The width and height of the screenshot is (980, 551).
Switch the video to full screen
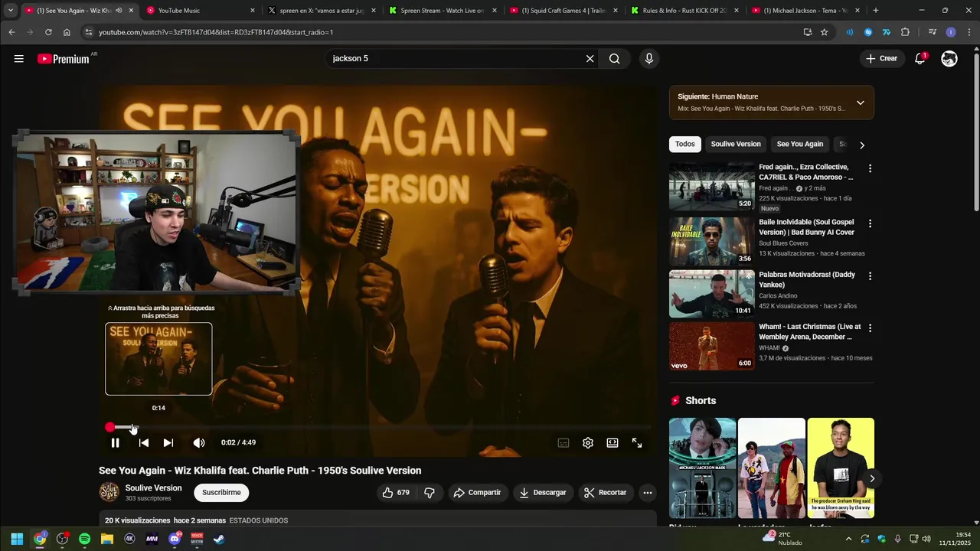[x=637, y=442]
